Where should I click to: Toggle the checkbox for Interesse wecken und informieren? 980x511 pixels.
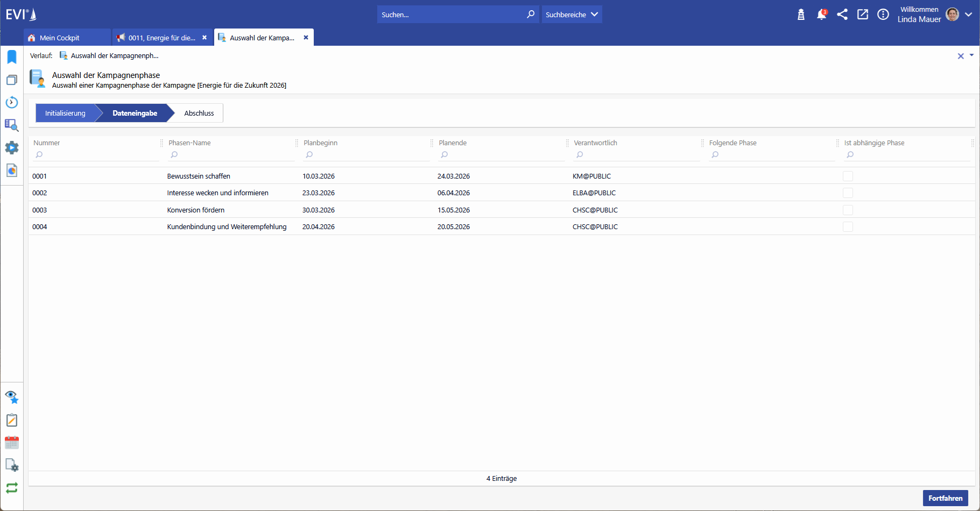click(x=848, y=193)
